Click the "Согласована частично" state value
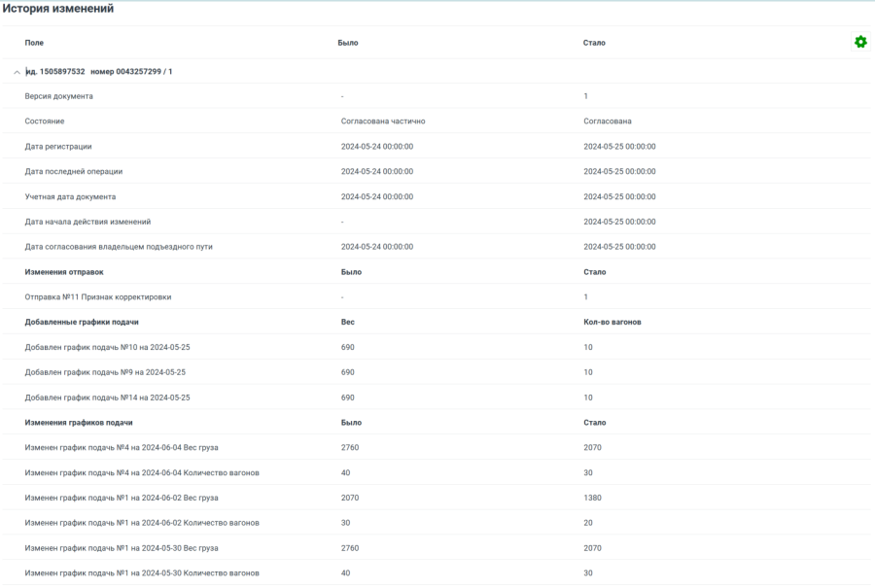 [383, 121]
